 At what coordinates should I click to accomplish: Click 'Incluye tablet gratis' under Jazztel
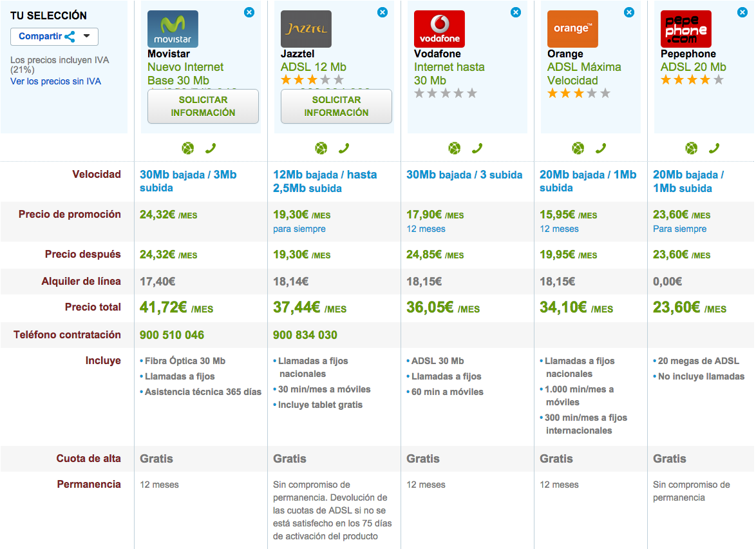320,405
